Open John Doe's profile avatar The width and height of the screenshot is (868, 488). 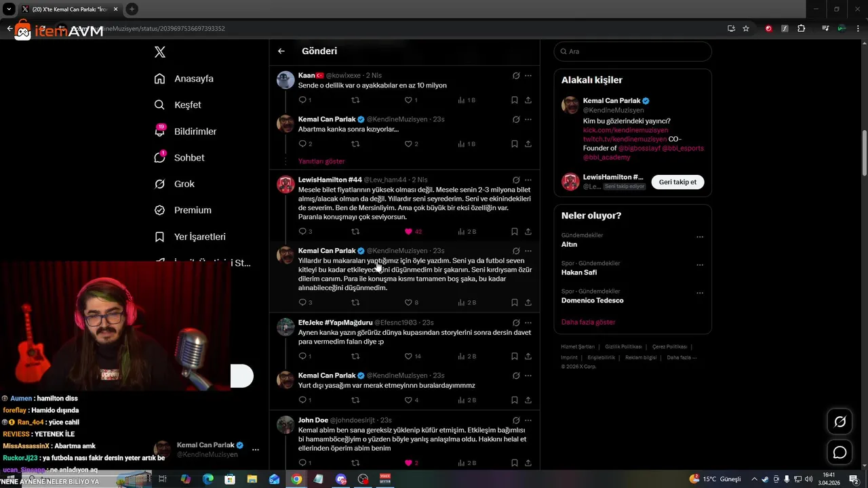coord(285,425)
